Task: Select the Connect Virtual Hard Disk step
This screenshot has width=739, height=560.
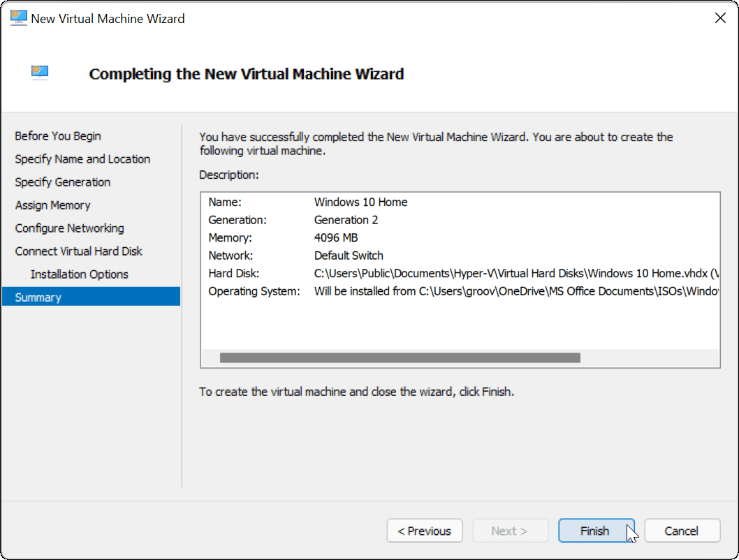Action: coord(79,251)
